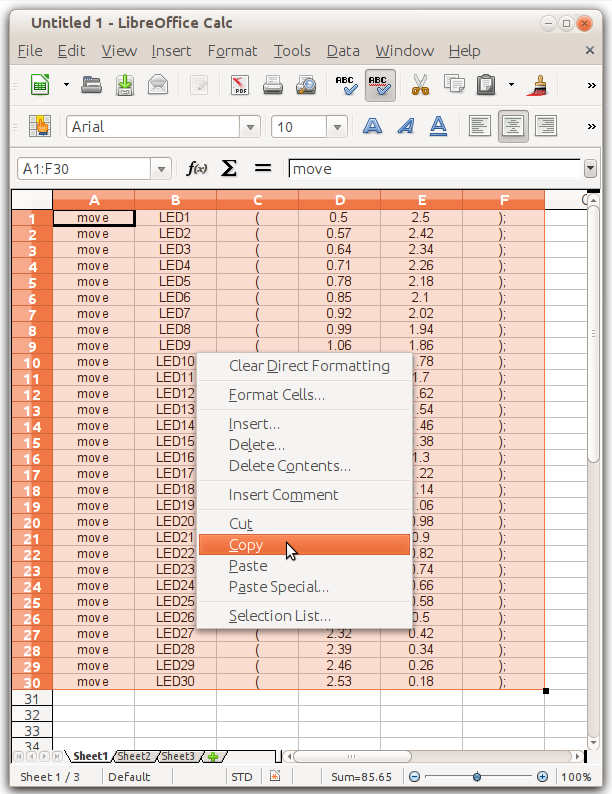This screenshot has height=794, width=612.
Task: Click the Format Paintbrush icon
Action: pos(537,85)
